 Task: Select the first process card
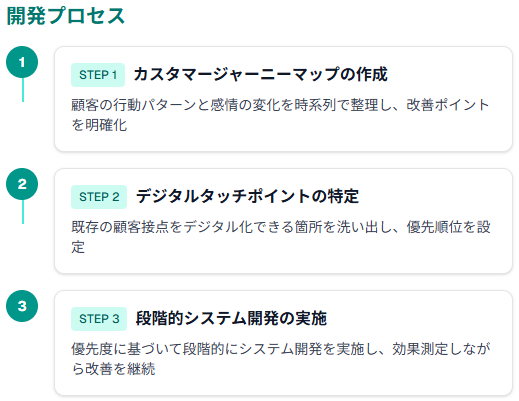tap(283, 99)
